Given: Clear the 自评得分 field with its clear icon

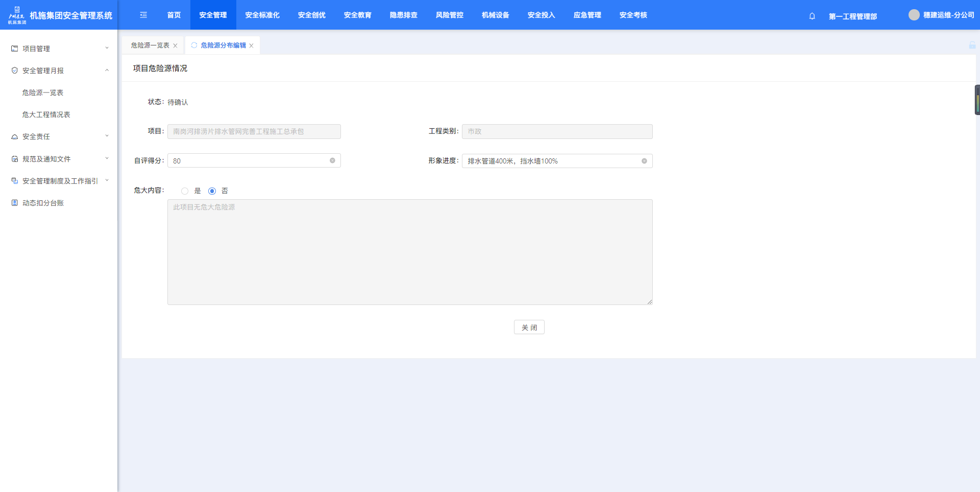Looking at the screenshot, I should tap(332, 161).
